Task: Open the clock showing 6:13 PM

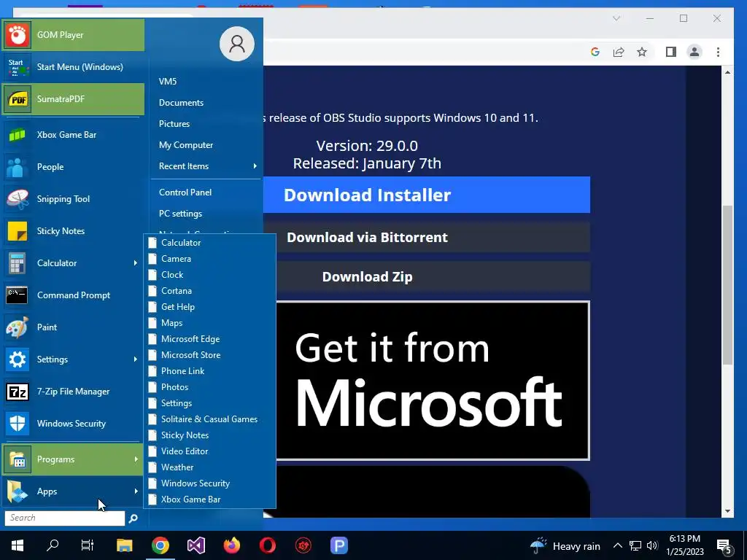Action: (x=684, y=545)
